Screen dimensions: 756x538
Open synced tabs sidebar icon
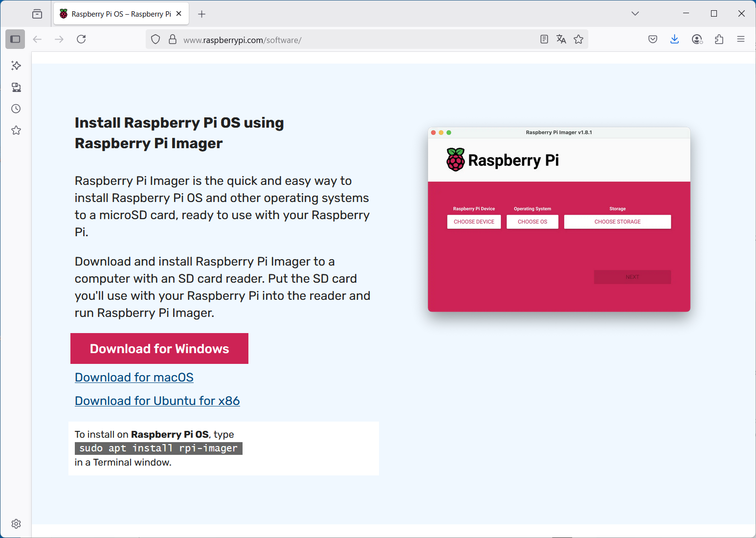pyautogui.click(x=16, y=87)
